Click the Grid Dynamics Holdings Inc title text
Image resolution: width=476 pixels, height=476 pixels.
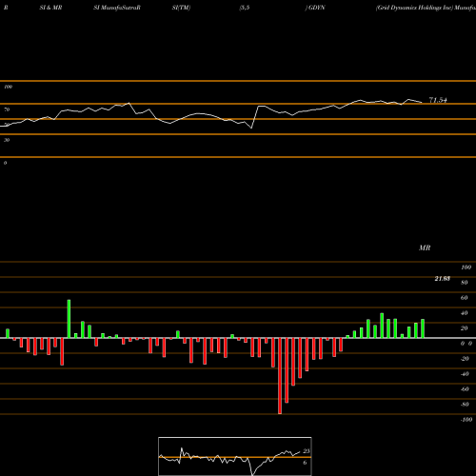click(414, 8)
